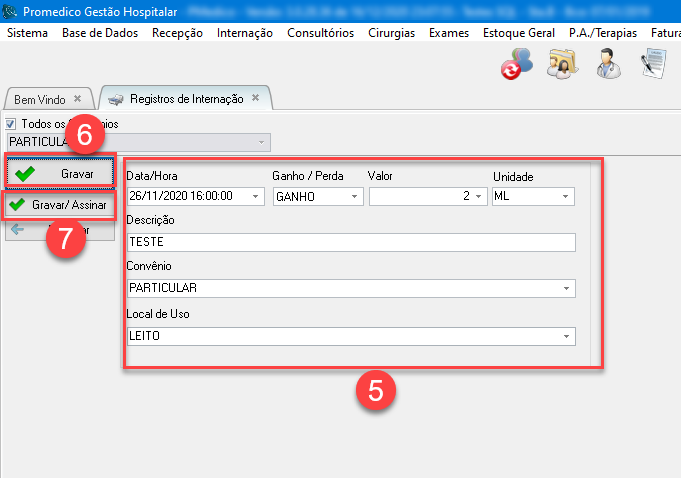Open the Unidade dropdown showing ML
The image size is (681, 478).
click(x=567, y=197)
